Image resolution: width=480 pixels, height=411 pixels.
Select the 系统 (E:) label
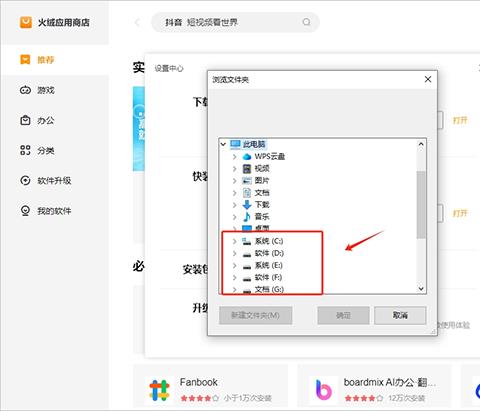click(269, 265)
